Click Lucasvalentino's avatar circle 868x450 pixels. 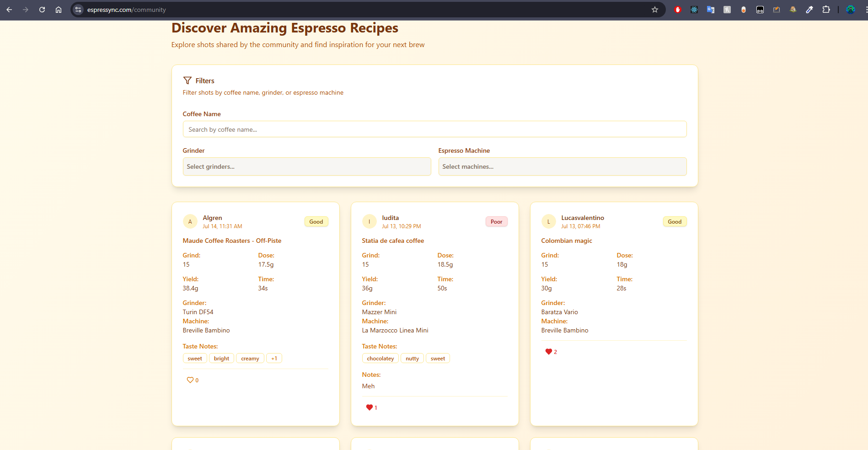549,222
